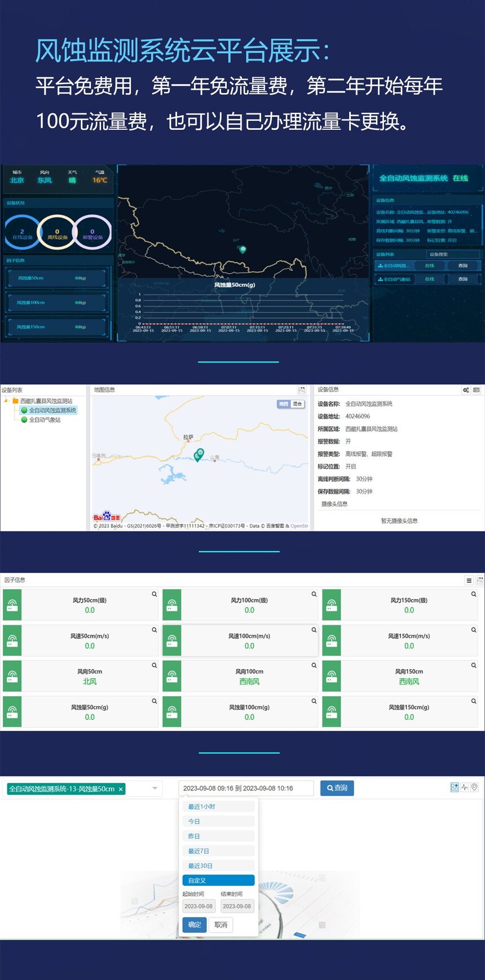This screenshot has width=485, height=980.
Task: Switch to map location view icon
Action: (x=474, y=787)
